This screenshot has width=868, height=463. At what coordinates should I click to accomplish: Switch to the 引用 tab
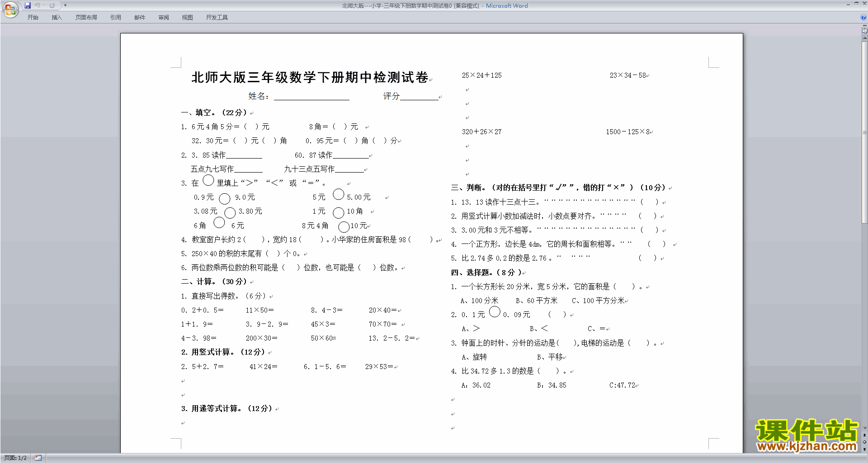pos(116,18)
